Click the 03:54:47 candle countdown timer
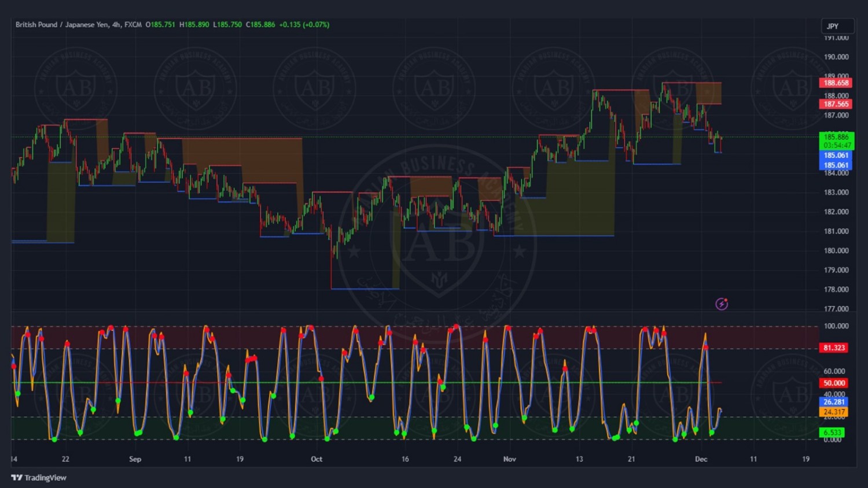Image resolution: width=868 pixels, height=488 pixels. pyautogui.click(x=836, y=145)
